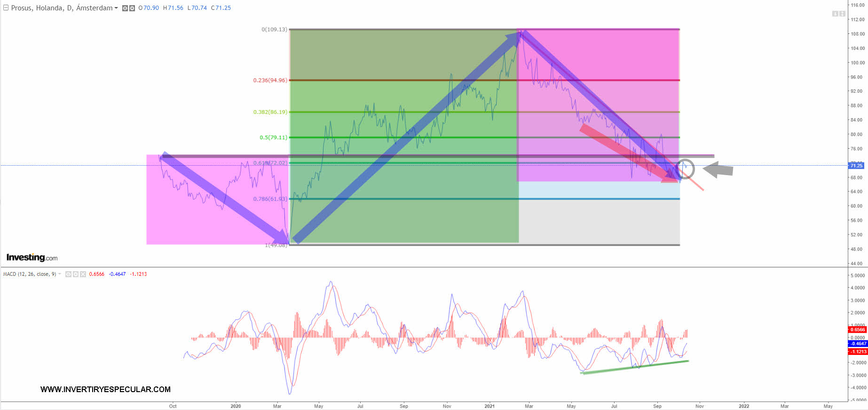Expand the MACD indicator dropdown arrow
This screenshot has width=868, height=410.
[60, 274]
